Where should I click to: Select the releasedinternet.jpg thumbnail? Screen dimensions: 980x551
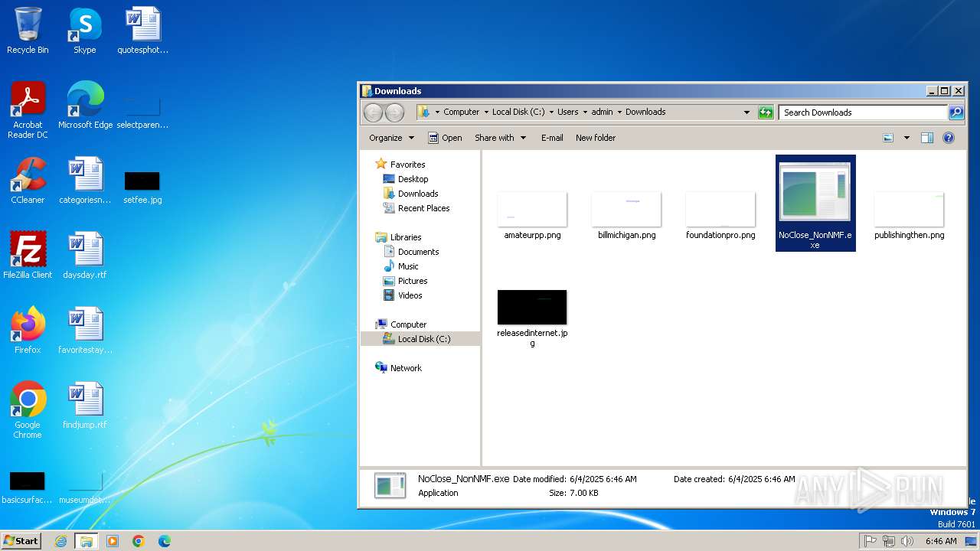(x=532, y=318)
